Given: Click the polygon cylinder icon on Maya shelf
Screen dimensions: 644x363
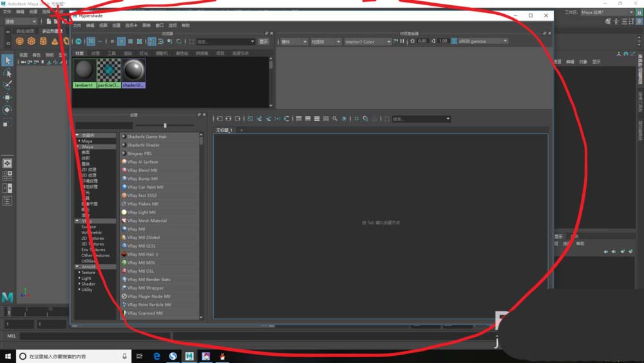Looking at the screenshot, I should (43, 41).
